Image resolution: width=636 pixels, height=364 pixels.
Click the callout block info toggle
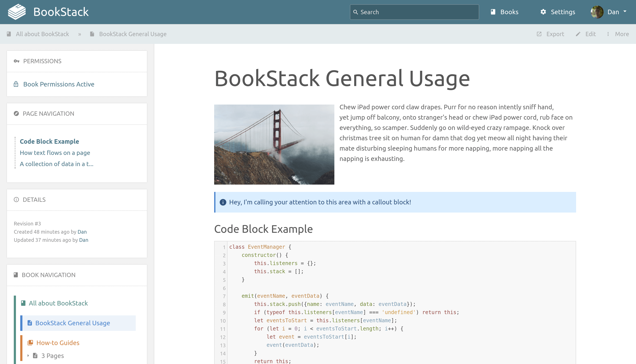coord(223,202)
